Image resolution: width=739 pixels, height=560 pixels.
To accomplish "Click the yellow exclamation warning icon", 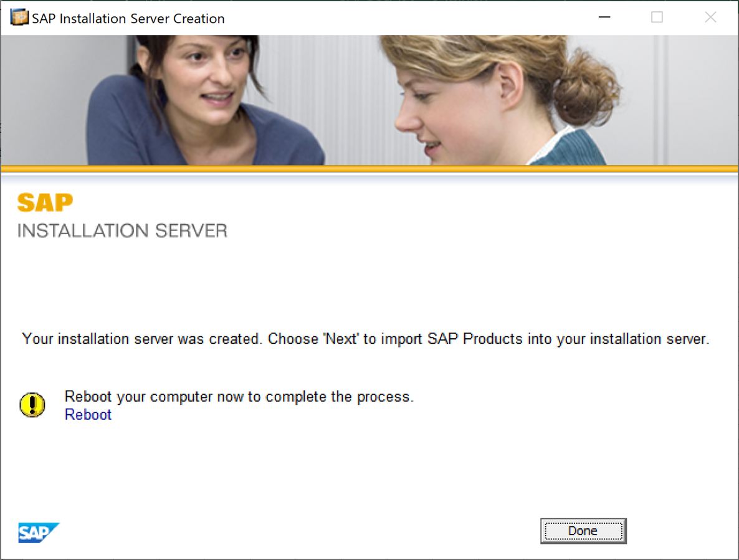I will pos(32,405).
